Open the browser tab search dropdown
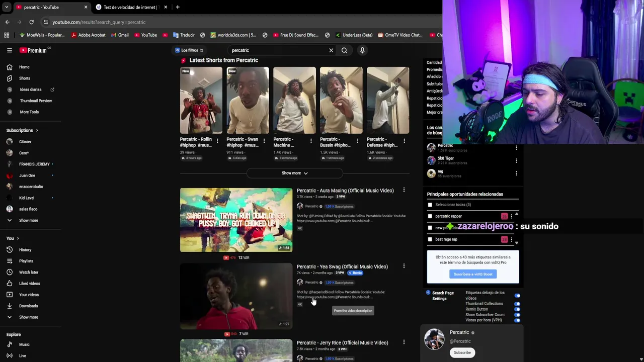This screenshot has height=362, width=644. coord(7,7)
